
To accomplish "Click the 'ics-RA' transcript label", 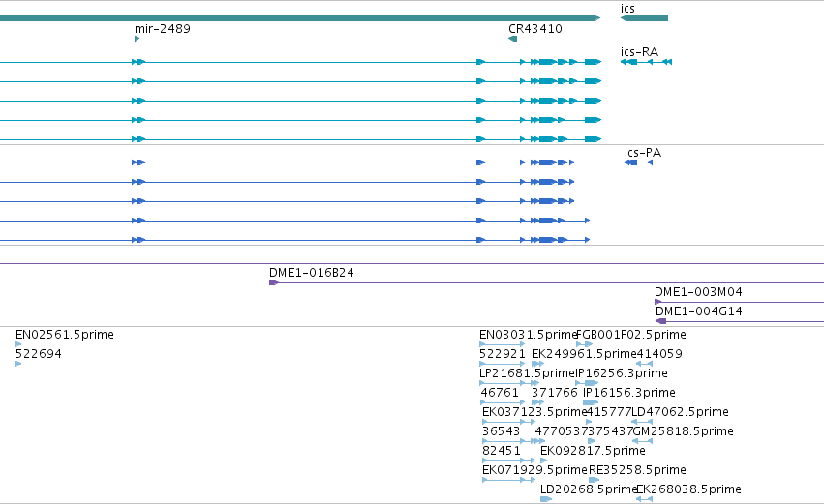I will [640, 52].
